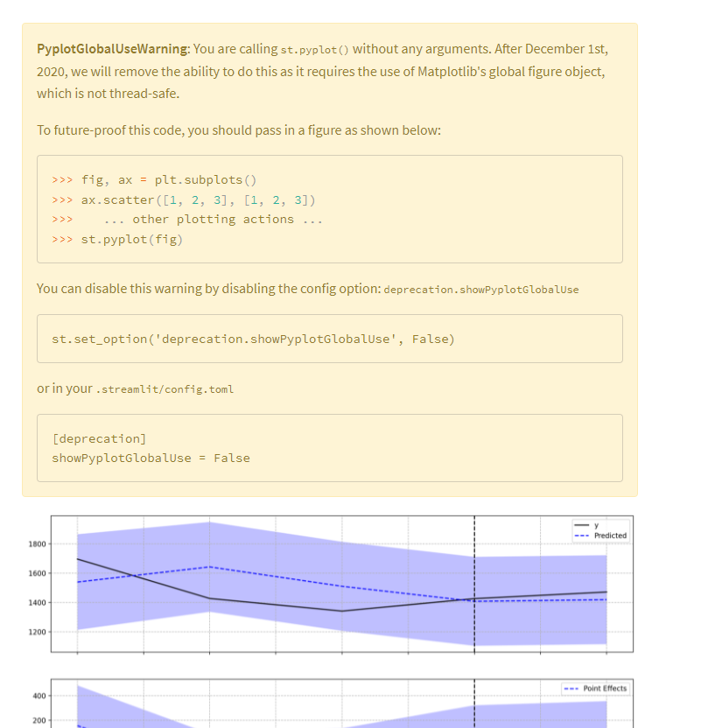The width and height of the screenshot is (708, 728).
Task: Click the 1800 y-axis tick label
Action: [37, 543]
